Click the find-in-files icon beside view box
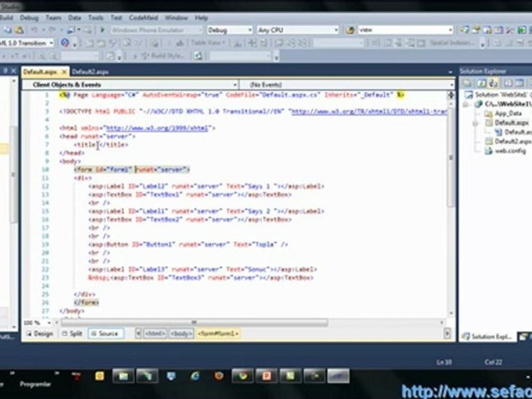This screenshot has height=399, width=532. tap(350, 30)
